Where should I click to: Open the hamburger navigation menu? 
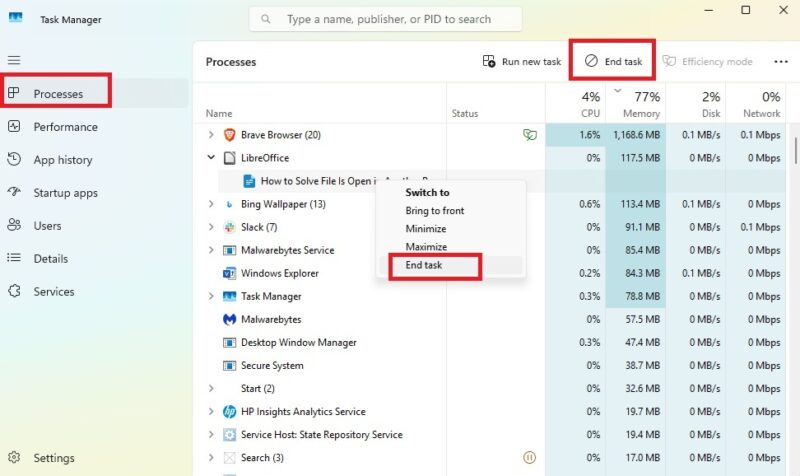click(x=14, y=61)
